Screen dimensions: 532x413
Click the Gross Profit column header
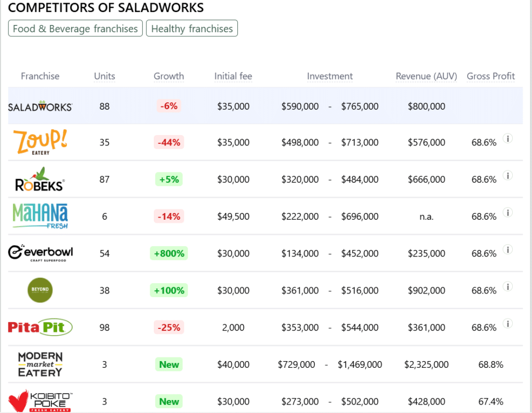[x=490, y=76]
